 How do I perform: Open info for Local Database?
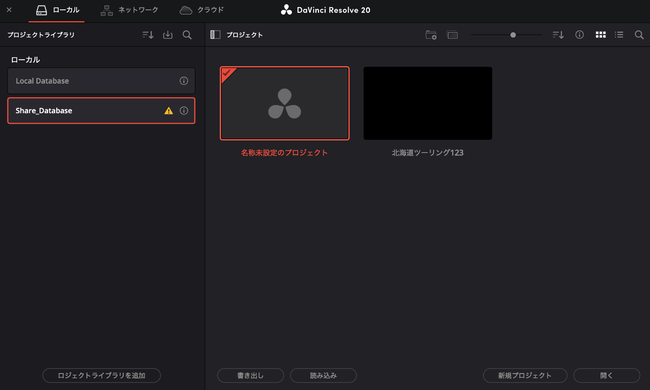pyautogui.click(x=184, y=81)
